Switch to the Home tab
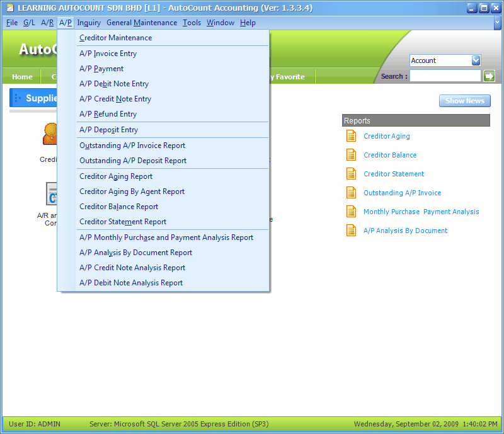 22,77
